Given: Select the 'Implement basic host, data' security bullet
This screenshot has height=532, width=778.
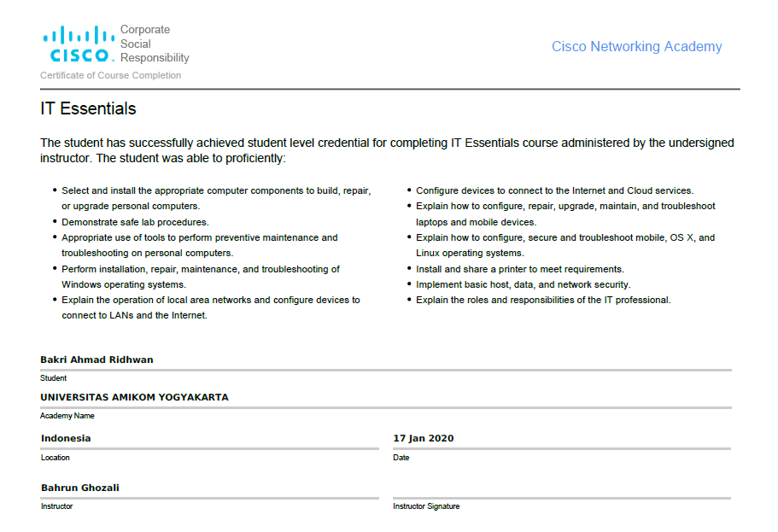Looking at the screenshot, I should (x=523, y=284).
